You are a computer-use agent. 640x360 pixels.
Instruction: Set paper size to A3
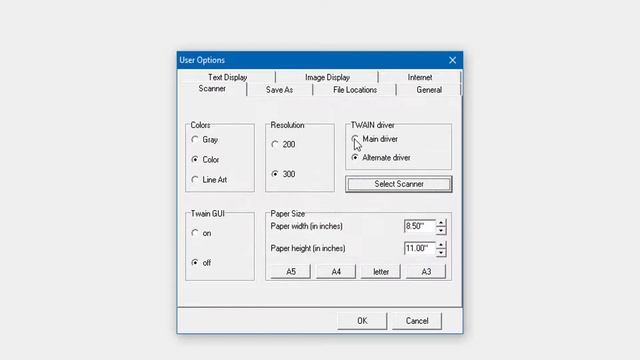[x=426, y=272]
